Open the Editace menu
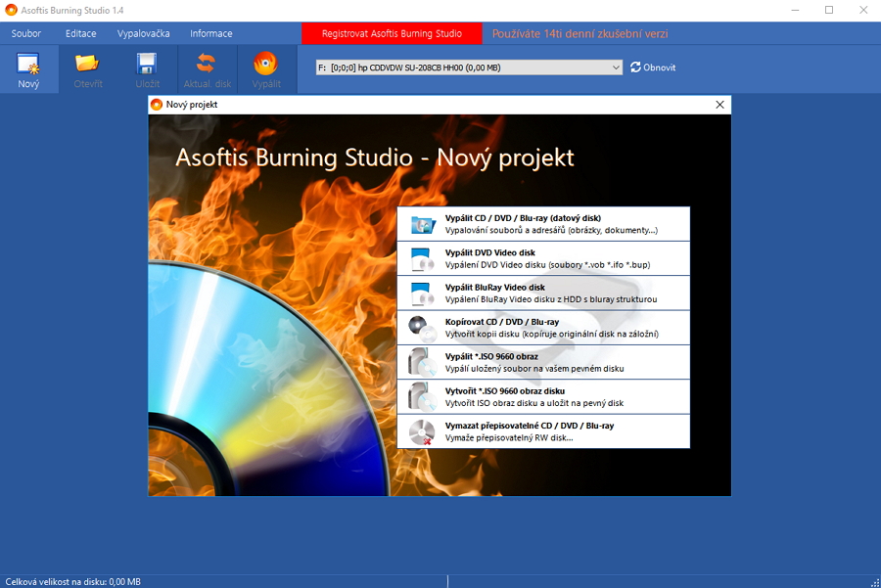 point(81,33)
